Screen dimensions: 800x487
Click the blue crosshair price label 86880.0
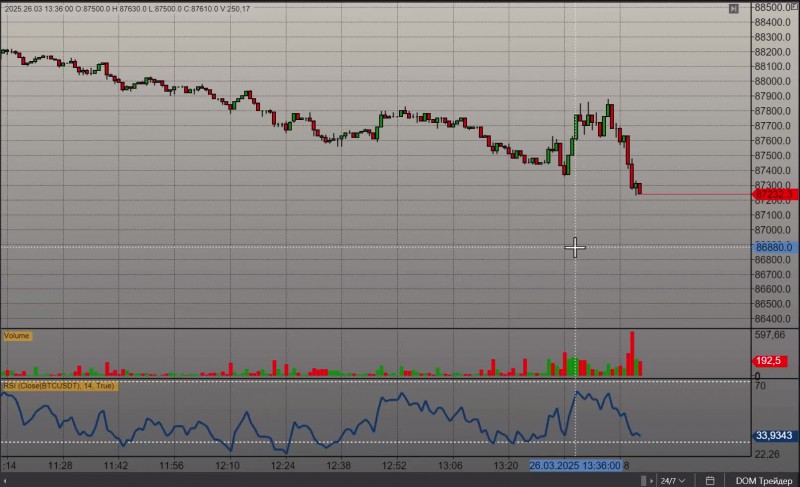(774, 247)
